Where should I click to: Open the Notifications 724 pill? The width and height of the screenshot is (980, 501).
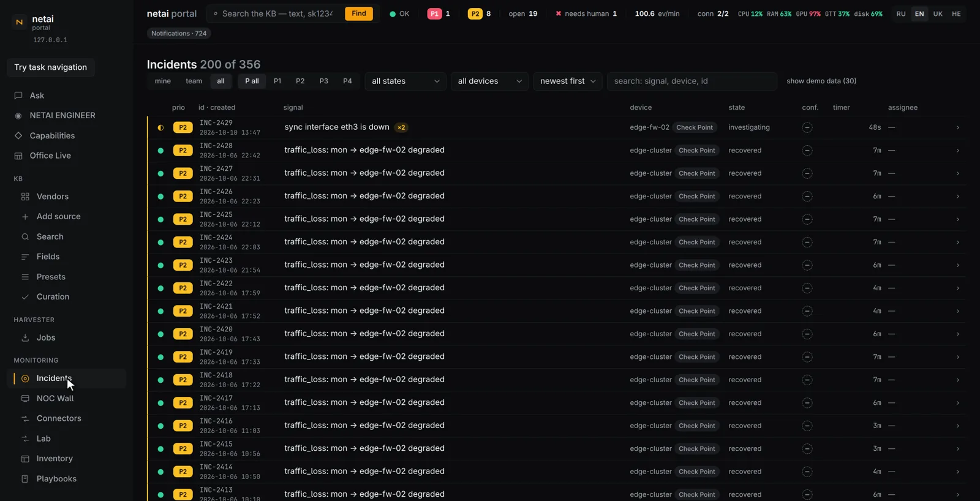tap(179, 33)
